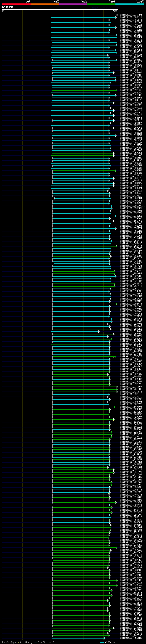Click the UniRef100_P49522 label

[x=131, y=583]
